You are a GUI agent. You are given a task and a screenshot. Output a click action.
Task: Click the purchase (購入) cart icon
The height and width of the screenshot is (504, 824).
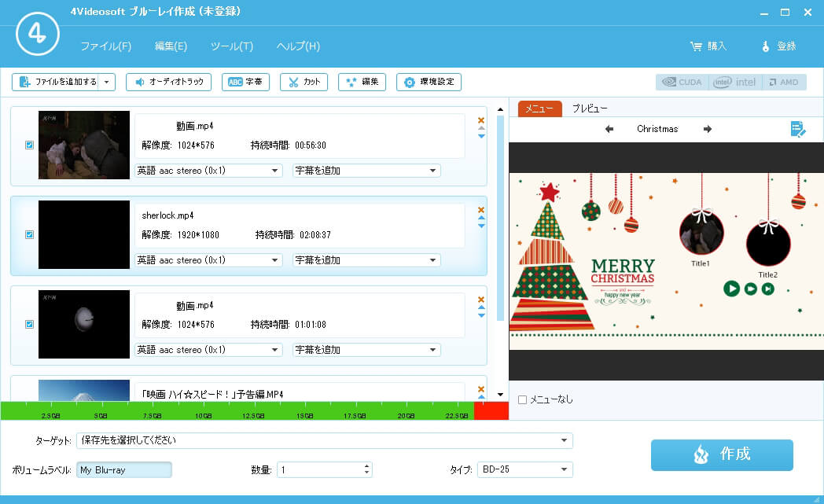tap(696, 46)
